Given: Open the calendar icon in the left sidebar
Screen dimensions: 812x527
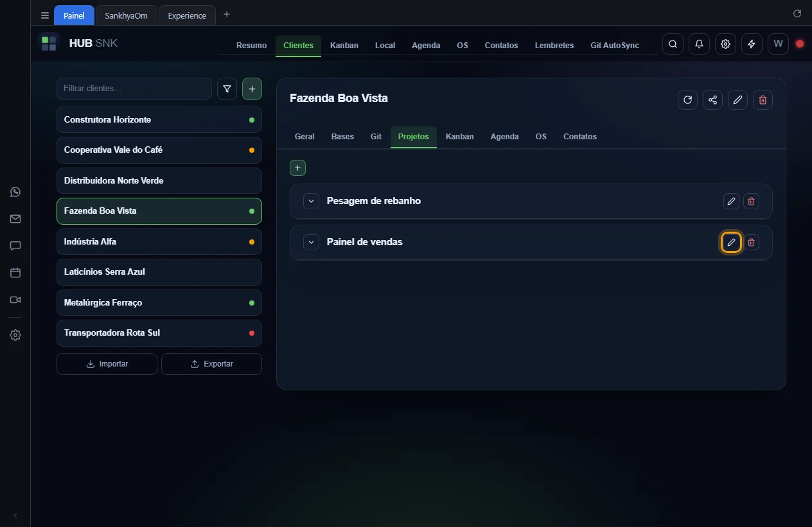Looking at the screenshot, I should 15,273.
